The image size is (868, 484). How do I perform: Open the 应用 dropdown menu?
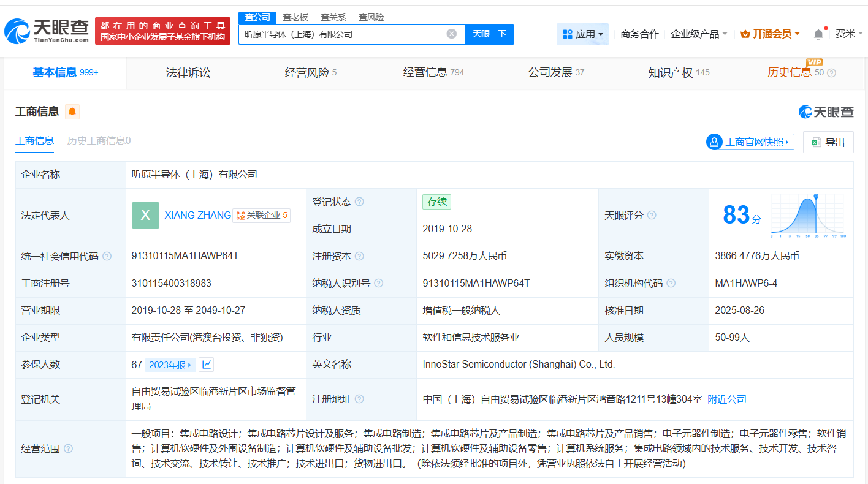(582, 34)
